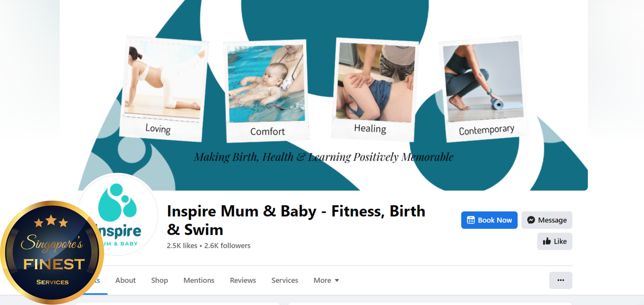Click the Book Now button
644x305 pixels.
point(489,220)
